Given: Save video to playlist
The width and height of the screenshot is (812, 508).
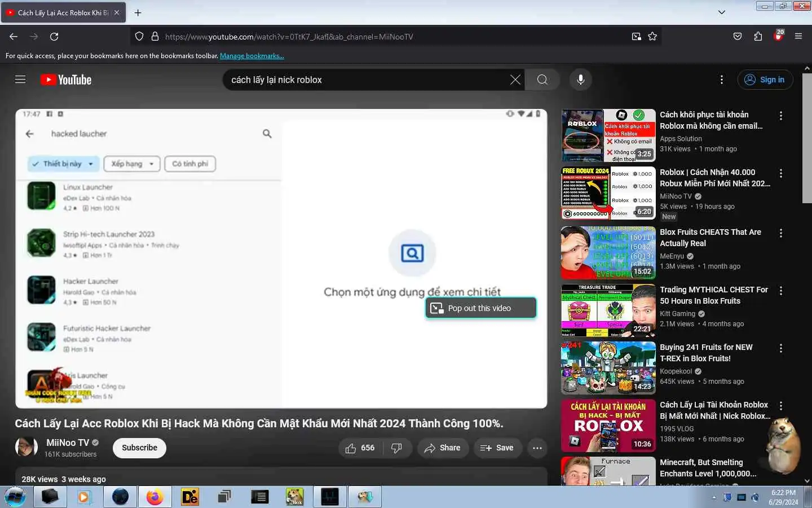Looking at the screenshot, I should tap(497, 448).
